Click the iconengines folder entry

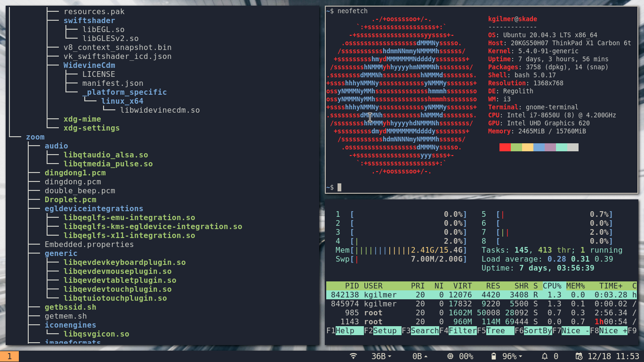click(x=71, y=325)
